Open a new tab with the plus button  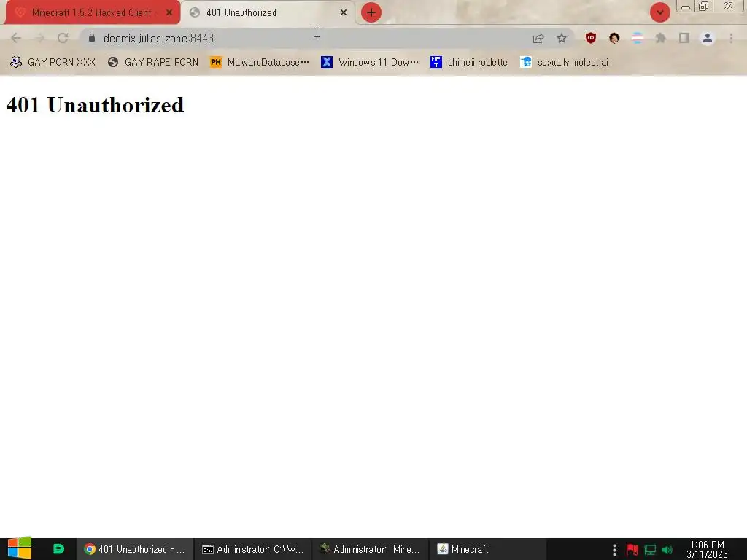point(371,12)
